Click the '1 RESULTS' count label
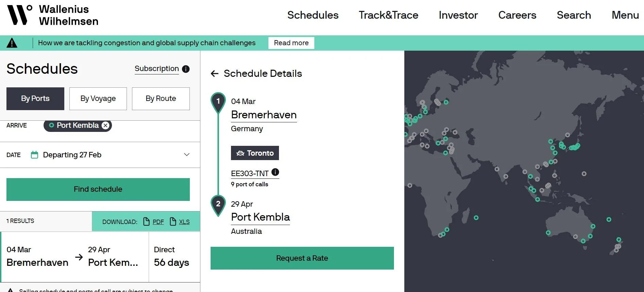The width and height of the screenshot is (644, 292). 20,221
